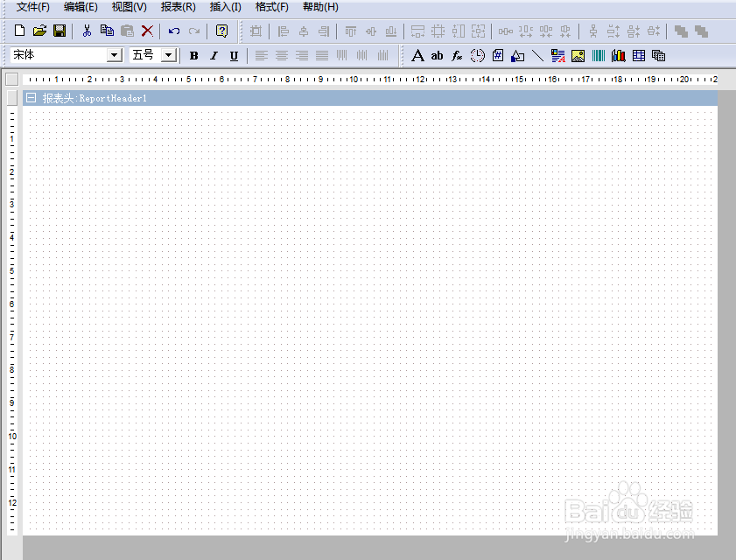Toggle bold formatting
Viewport: 736px width, 560px height.
pyautogui.click(x=194, y=56)
